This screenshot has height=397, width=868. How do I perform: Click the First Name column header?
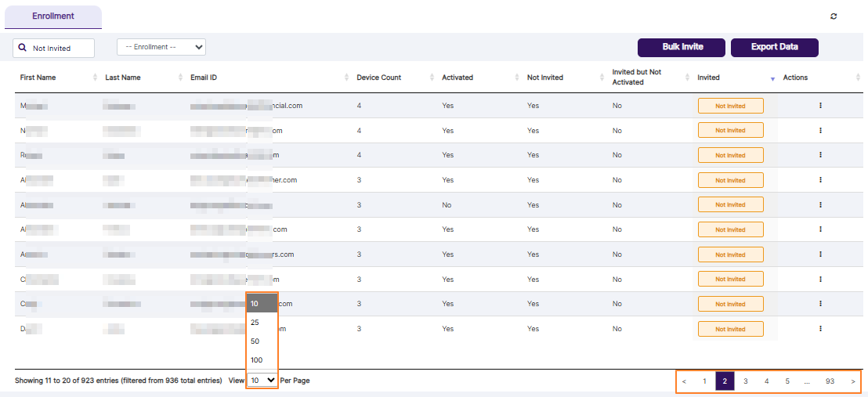coord(38,78)
